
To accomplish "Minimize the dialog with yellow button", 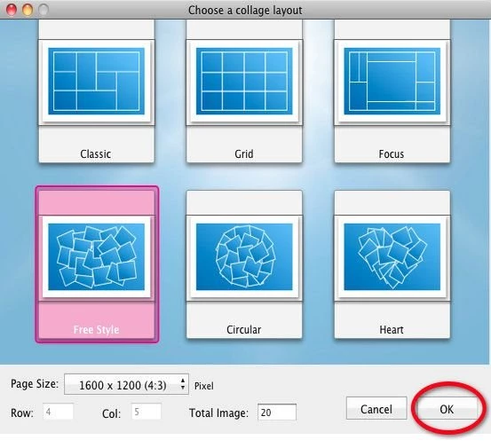I will click(x=28, y=10).
